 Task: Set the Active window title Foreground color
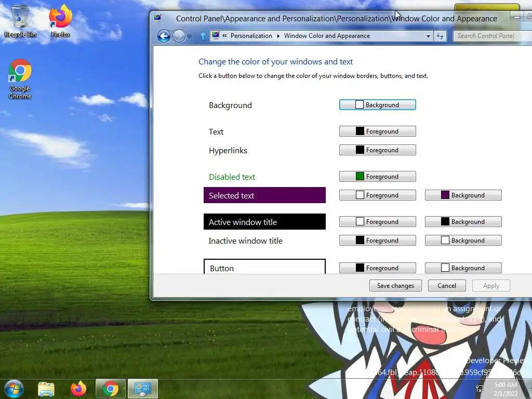[x=377, y=221]
